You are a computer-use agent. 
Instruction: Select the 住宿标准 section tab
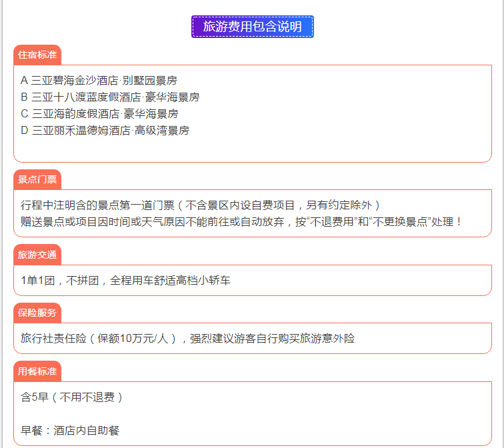(x=37, y=55)
